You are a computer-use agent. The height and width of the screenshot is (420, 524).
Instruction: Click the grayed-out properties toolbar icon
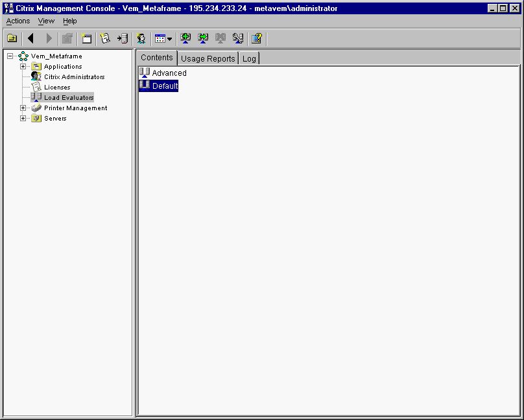point(67,38)
